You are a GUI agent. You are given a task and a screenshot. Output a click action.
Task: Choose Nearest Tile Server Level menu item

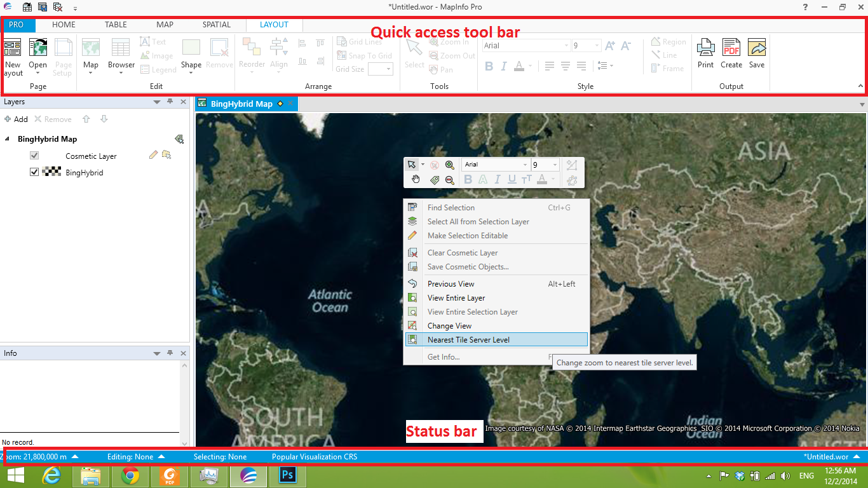point(496,340)
